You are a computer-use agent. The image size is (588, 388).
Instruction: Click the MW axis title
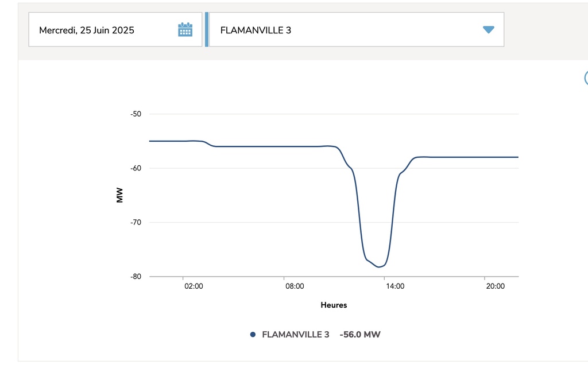pos(119,195)
